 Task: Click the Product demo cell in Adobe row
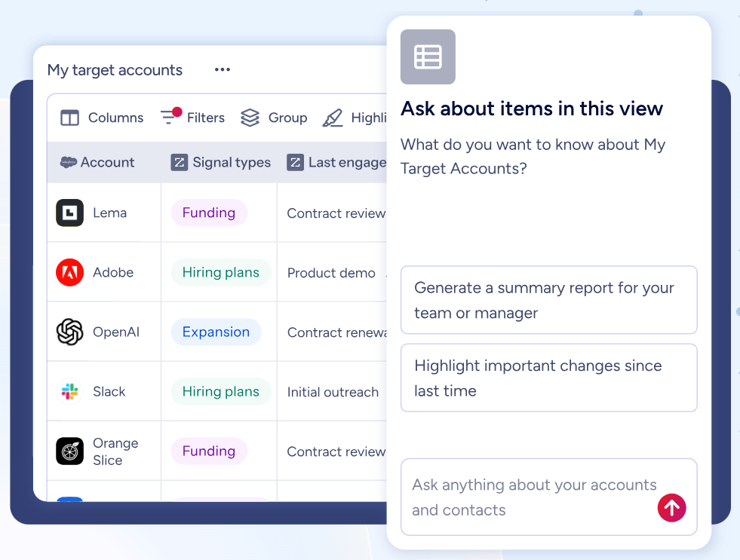pos(332,272)
